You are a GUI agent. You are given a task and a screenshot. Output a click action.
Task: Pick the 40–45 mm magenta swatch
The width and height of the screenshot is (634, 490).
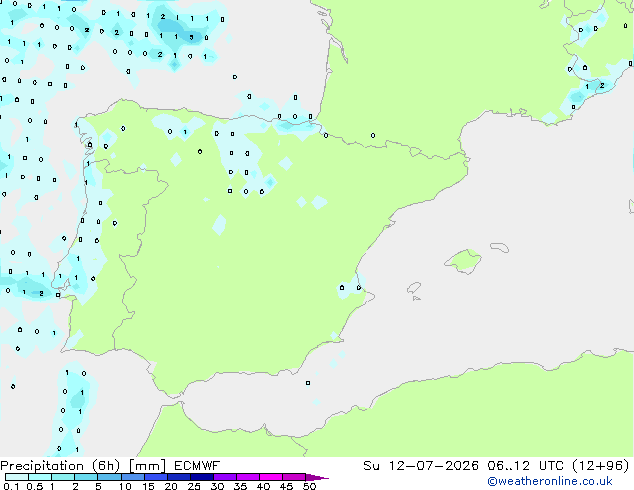click(271, 477)
